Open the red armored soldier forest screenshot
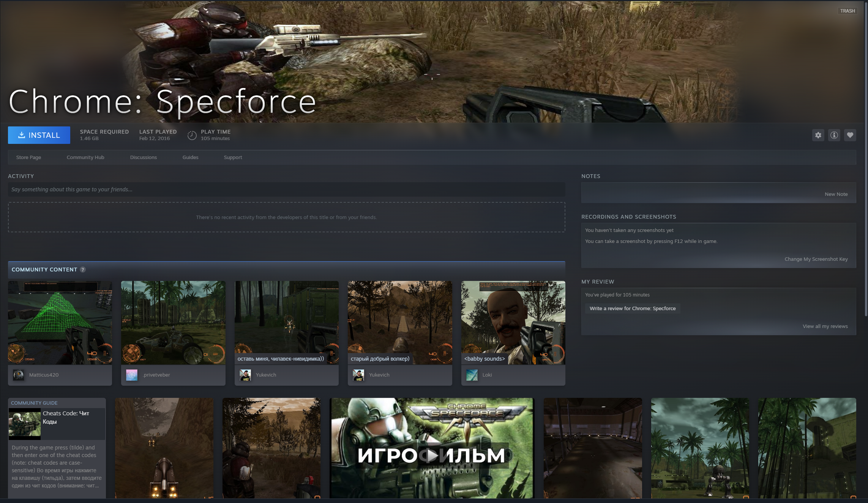This screenshot has width=868, height=503. tap(271, 448)
